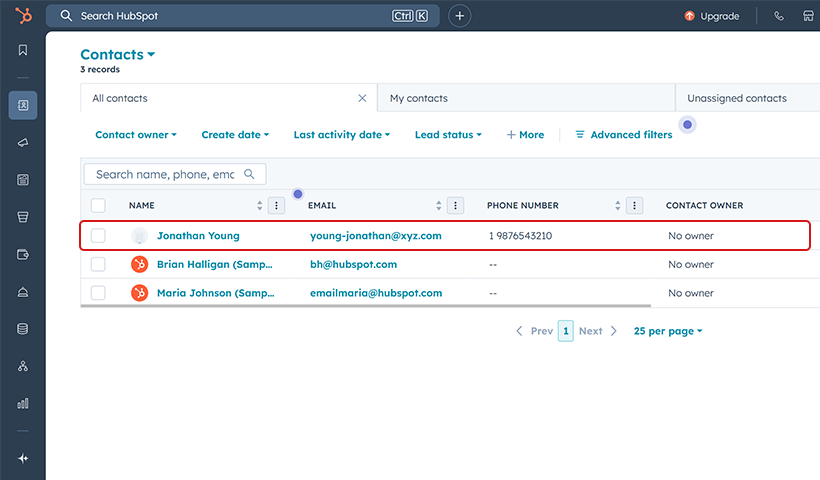Viewport: 820px width, 480px height.
Task: Open the Marketplace store icon
Action: tap(809, 16)
